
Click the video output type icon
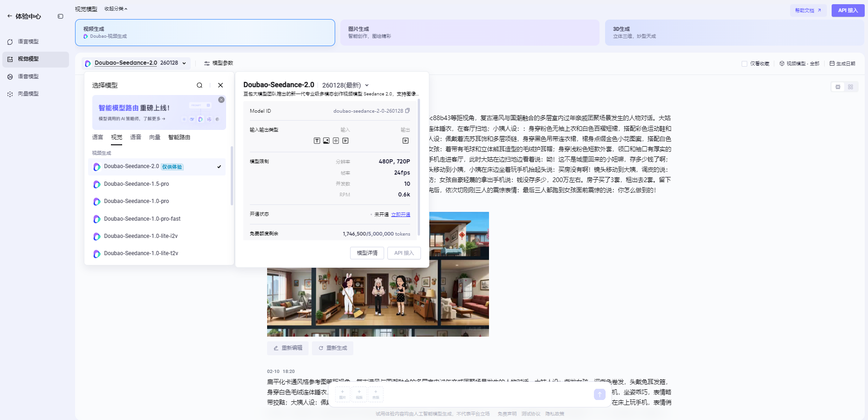tap(406, 140)
